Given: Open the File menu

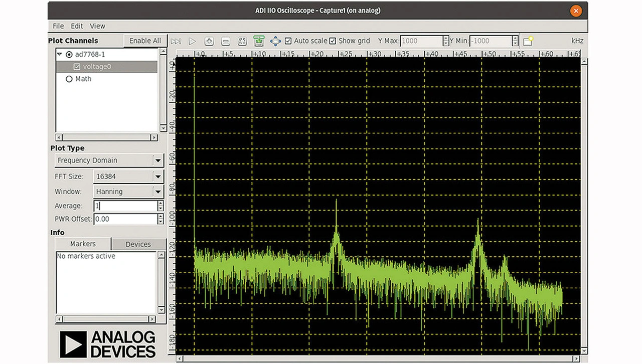Looking at the screenshot, I should pyautogui.click(x=58, y=26).
